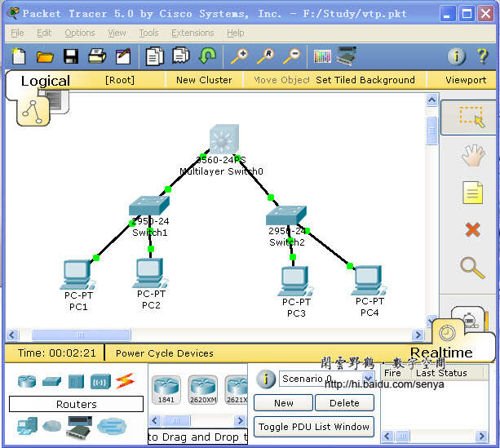Select the Place Note tool
500x448 pixels.
coord(471,193)
